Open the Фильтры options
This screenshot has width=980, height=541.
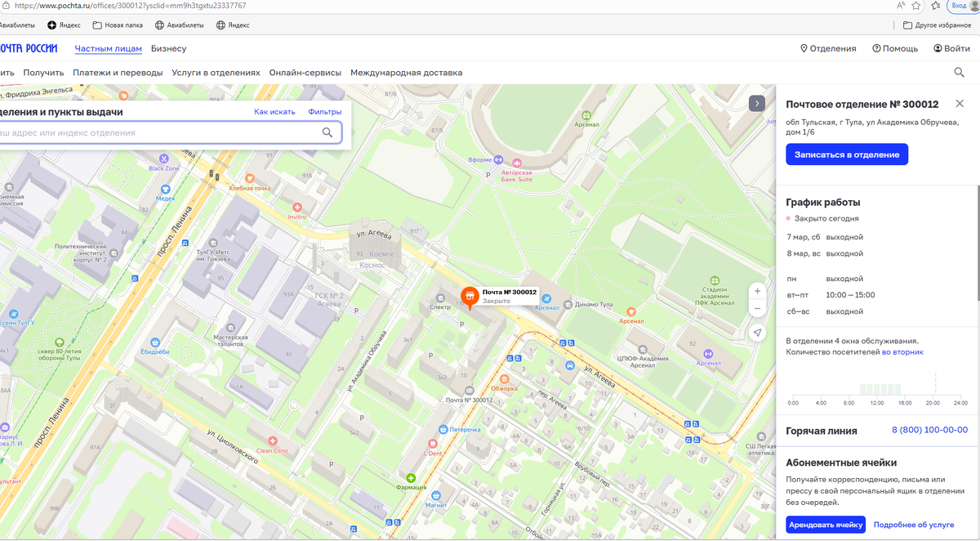(325, 111)
